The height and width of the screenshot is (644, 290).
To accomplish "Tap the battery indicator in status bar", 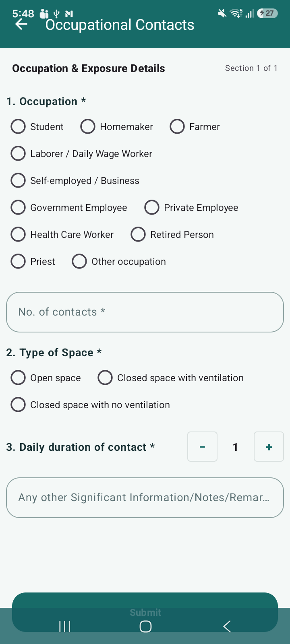I will pos(267,13).
